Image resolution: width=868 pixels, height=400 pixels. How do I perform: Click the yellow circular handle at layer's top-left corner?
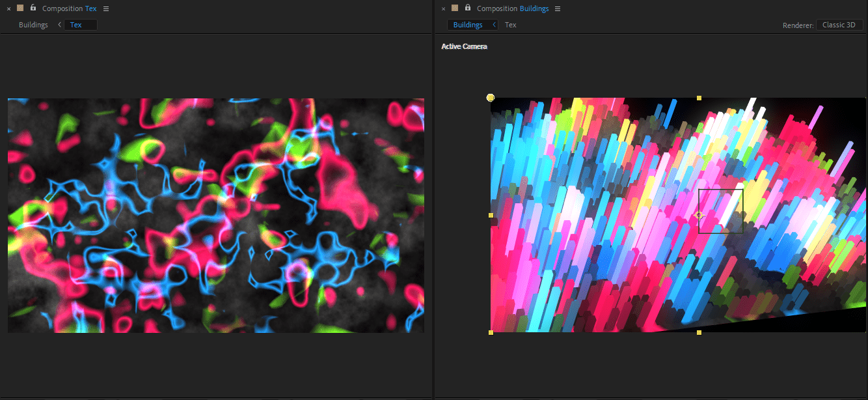click(x=491, y=98)
